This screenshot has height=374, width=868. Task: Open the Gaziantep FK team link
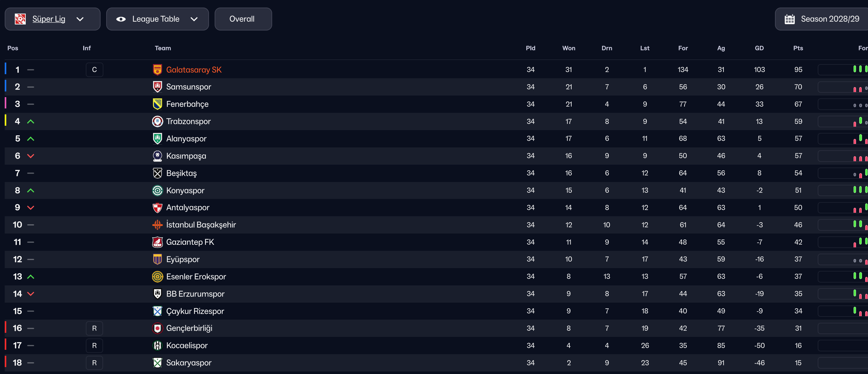[x=190, y=242]
